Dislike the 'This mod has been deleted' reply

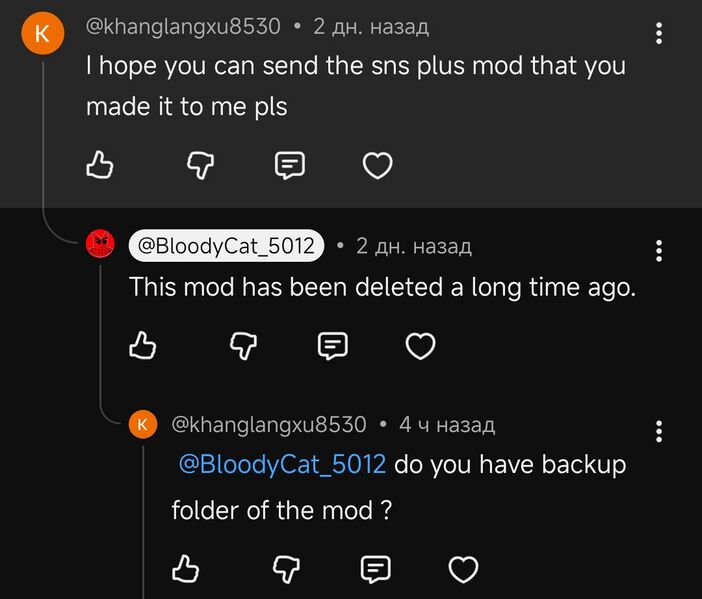tap(243, 346)
